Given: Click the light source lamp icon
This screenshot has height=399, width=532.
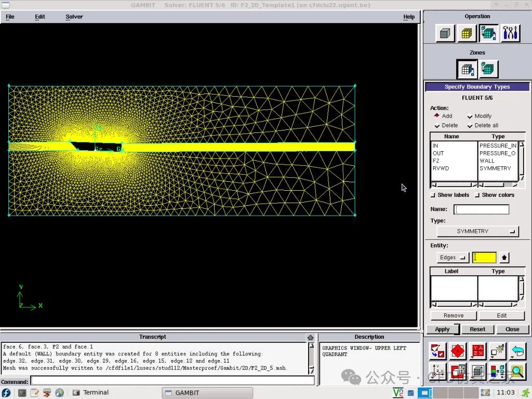Looking at the screenshot, I should pos(497,351).
